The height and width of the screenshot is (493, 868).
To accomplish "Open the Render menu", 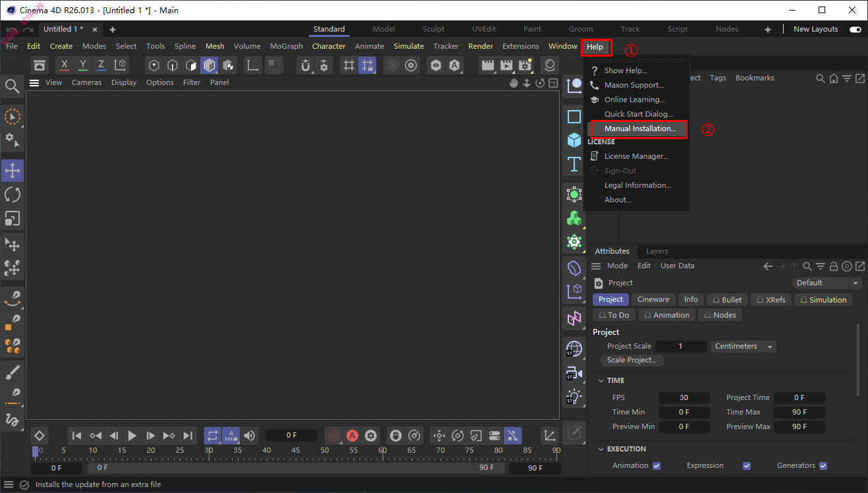I will 481,46.
